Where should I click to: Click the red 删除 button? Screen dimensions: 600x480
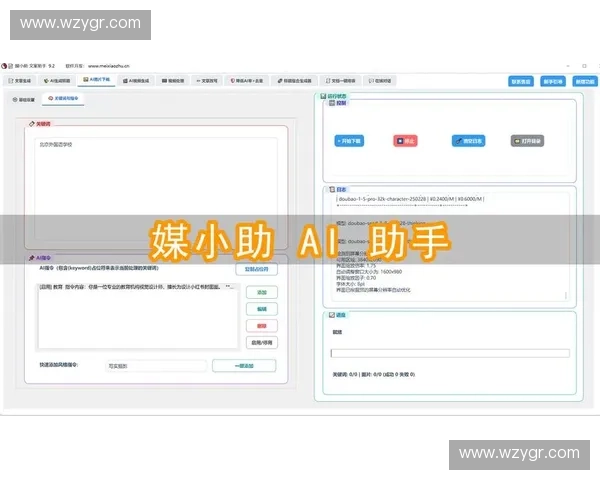262,326
